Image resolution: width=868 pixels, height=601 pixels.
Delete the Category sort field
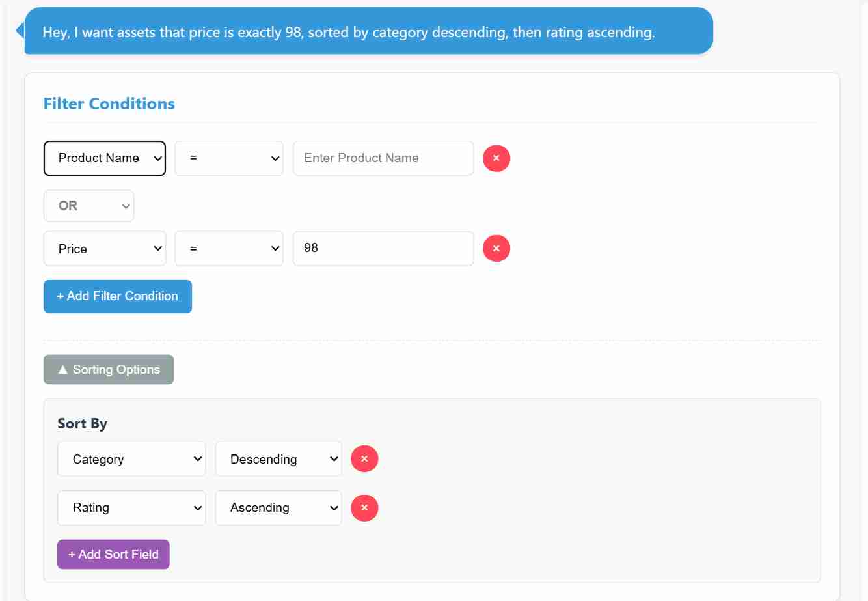pos(364,459)
